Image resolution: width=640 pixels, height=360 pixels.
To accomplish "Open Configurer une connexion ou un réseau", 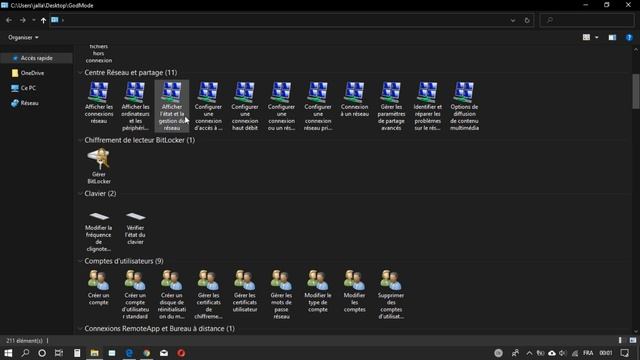I will (x=281, y=106).
